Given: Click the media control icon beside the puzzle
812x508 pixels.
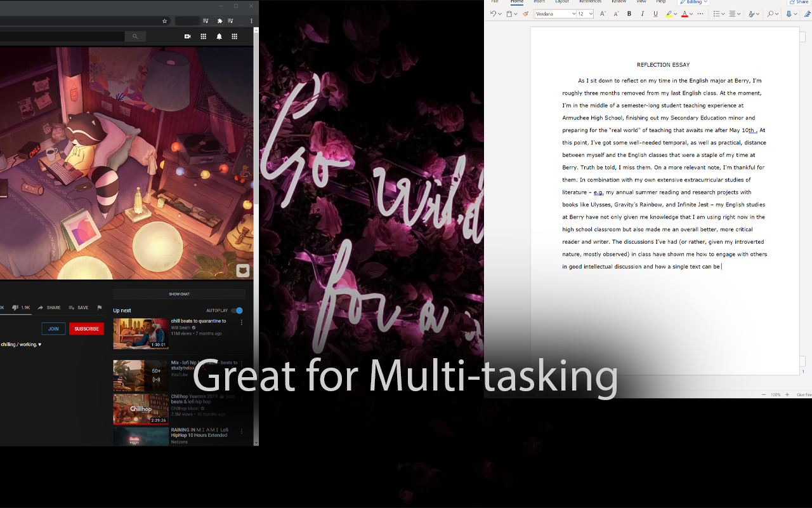Looking at the screenshot, I should (229, 21).
